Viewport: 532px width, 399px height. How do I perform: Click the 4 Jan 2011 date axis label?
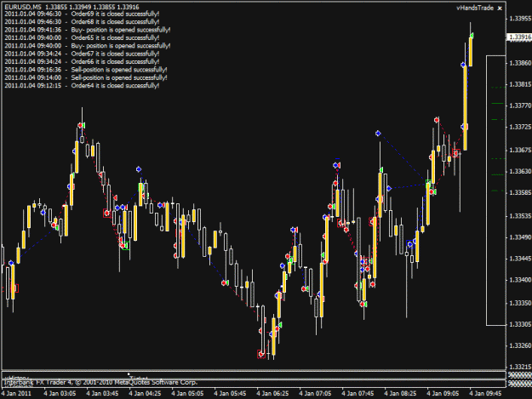16,394
